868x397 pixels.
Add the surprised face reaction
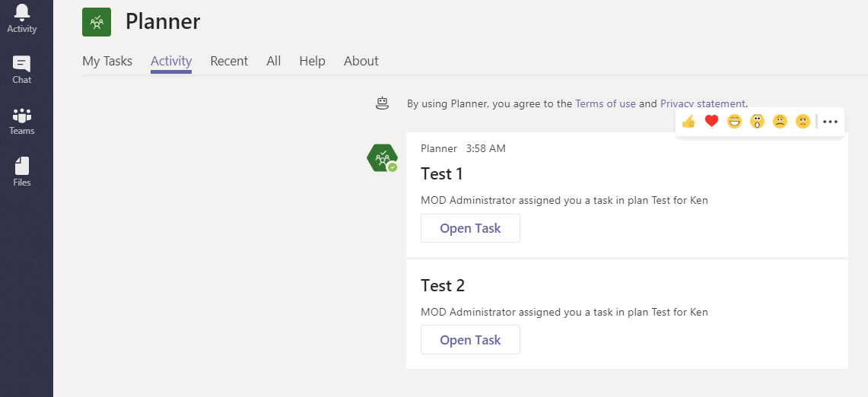point(757,122)
